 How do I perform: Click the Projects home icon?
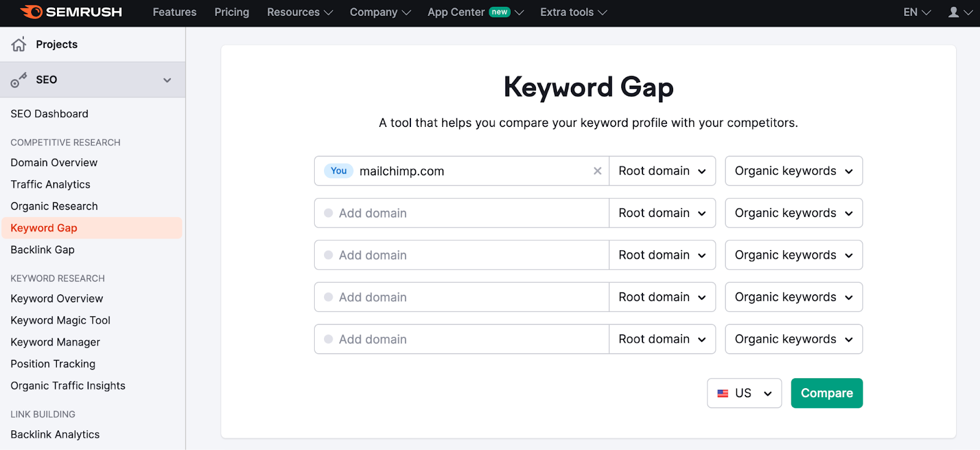coord(19,44)
